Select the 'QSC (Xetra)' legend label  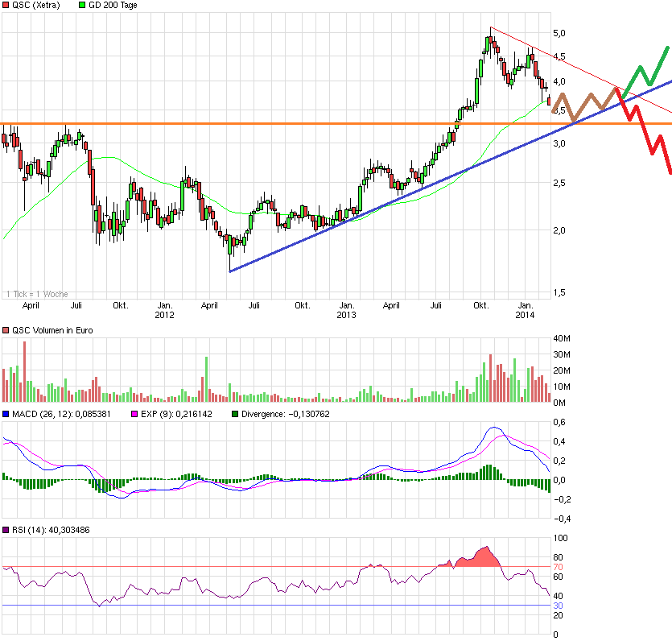pos(36,5)
